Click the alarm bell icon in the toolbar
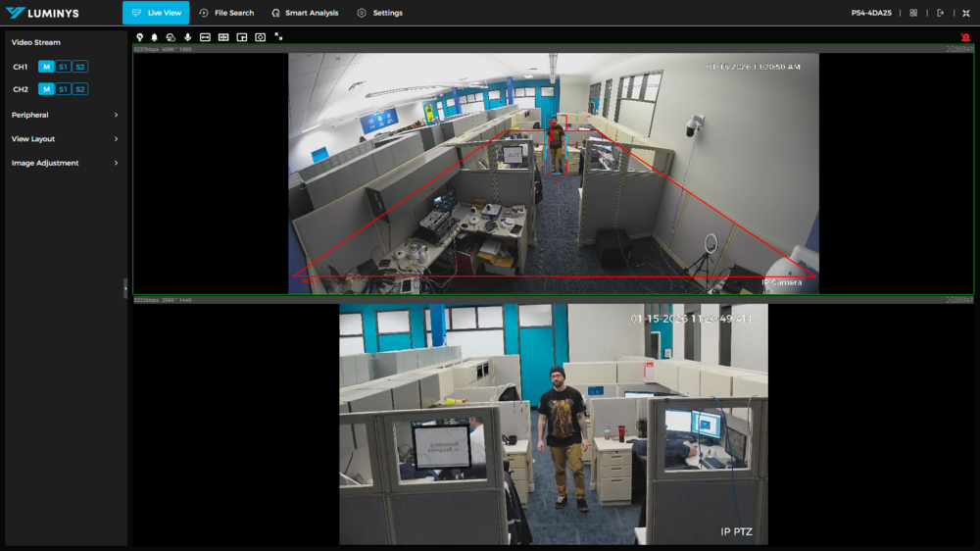 coord(154,37)
